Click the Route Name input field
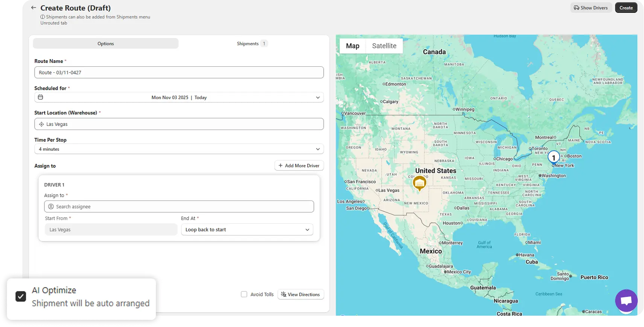 [x=179, y=72]
